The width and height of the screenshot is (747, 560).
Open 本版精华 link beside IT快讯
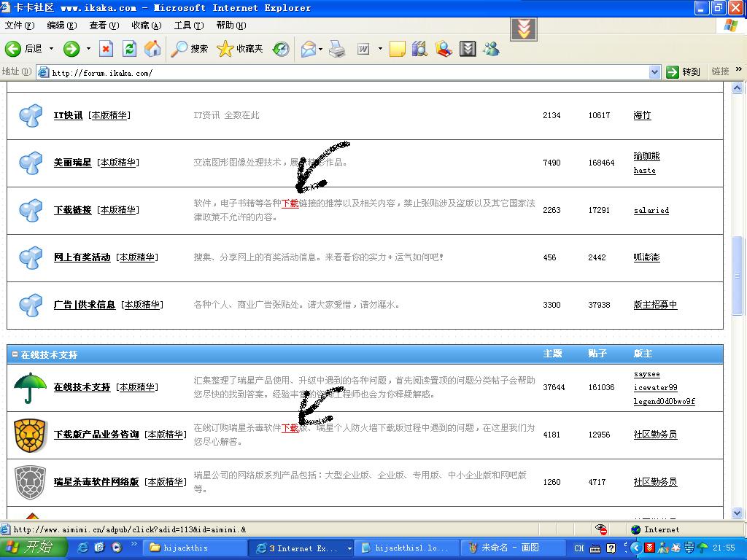(x=109, y=115)
